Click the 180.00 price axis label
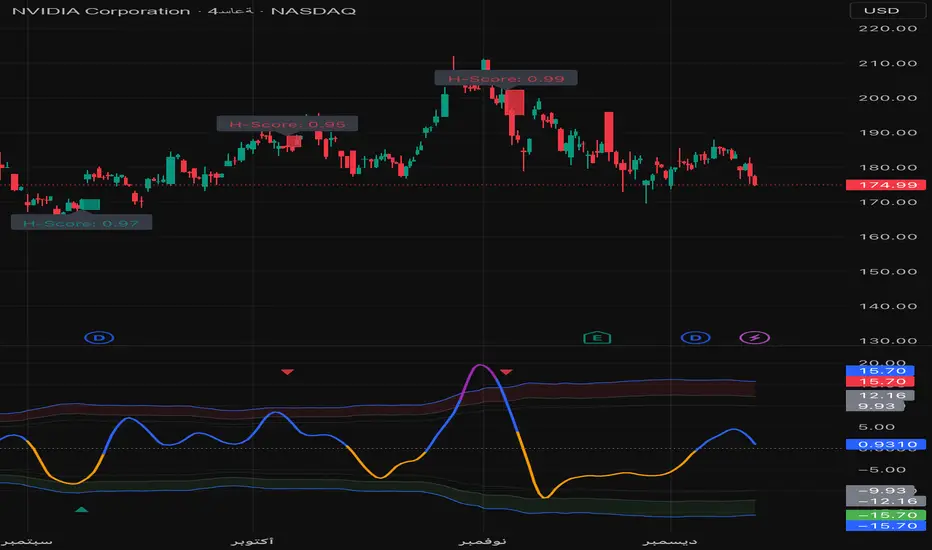 click(887, 168)
